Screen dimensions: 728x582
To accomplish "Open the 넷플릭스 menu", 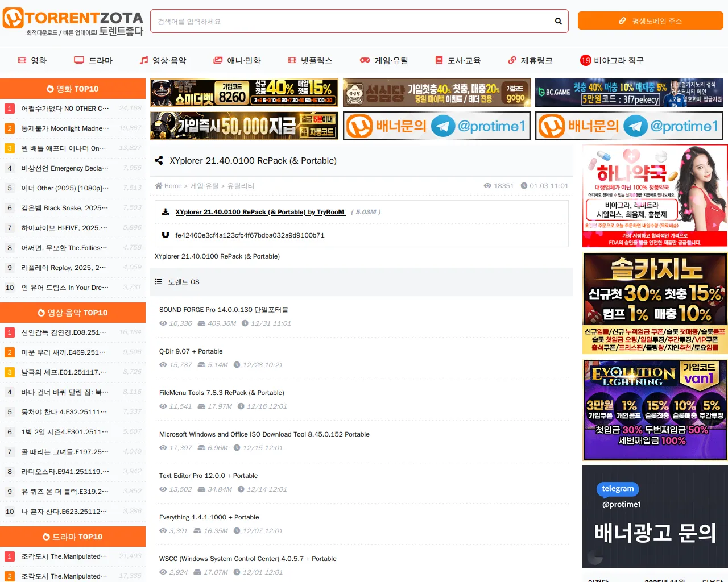I will coord(310,60).
